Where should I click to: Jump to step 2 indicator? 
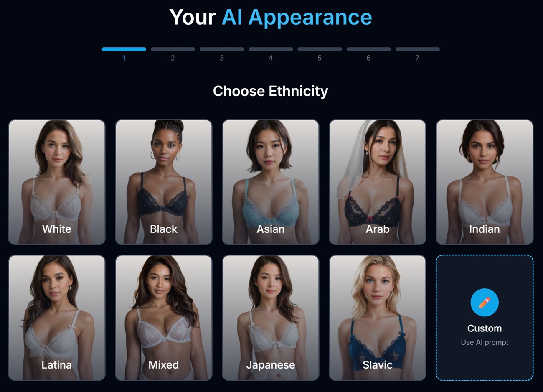pyautogui.click(x=173, y=53)
